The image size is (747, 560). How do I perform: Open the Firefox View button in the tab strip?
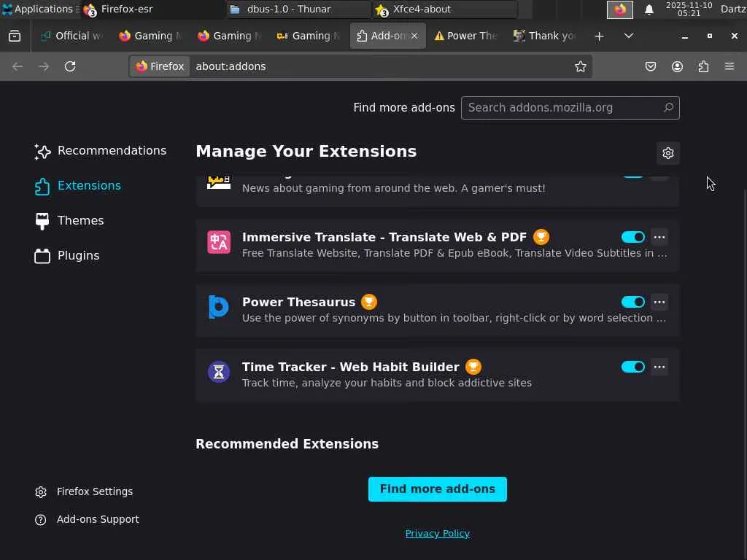click(x=15, y=36)
